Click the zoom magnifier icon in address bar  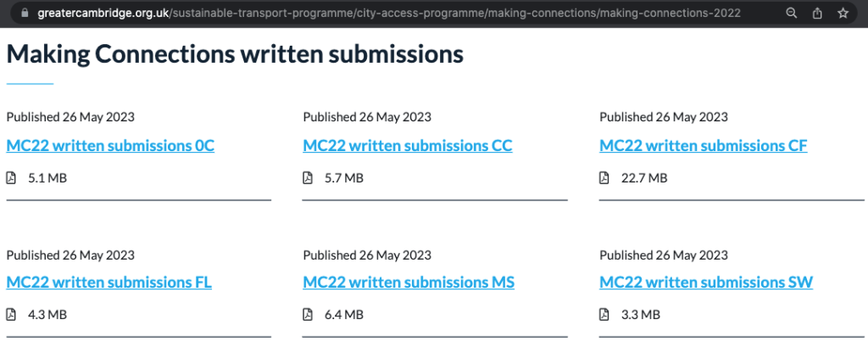[791, 13]
